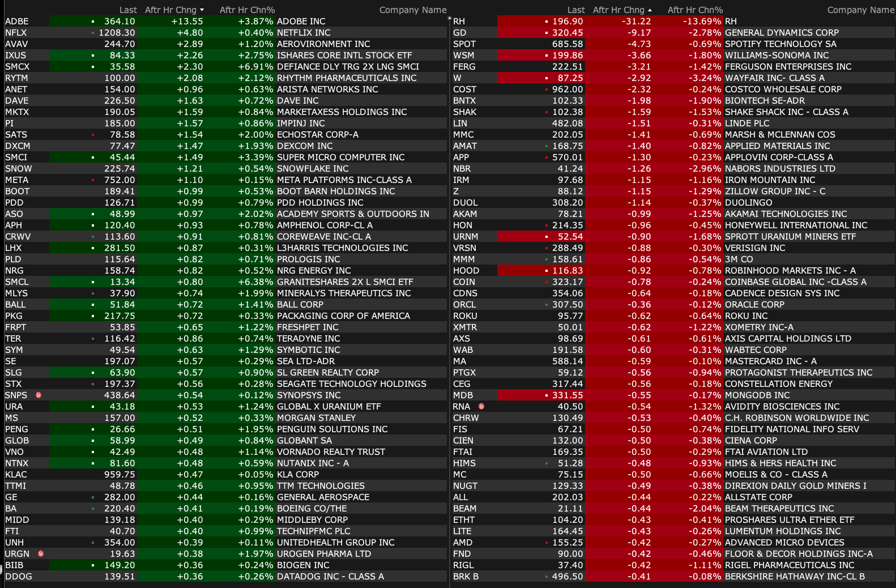896x588 pixels.
Task: Click the green +13.55 change cell for ADBE
Action: pos(187,22)
